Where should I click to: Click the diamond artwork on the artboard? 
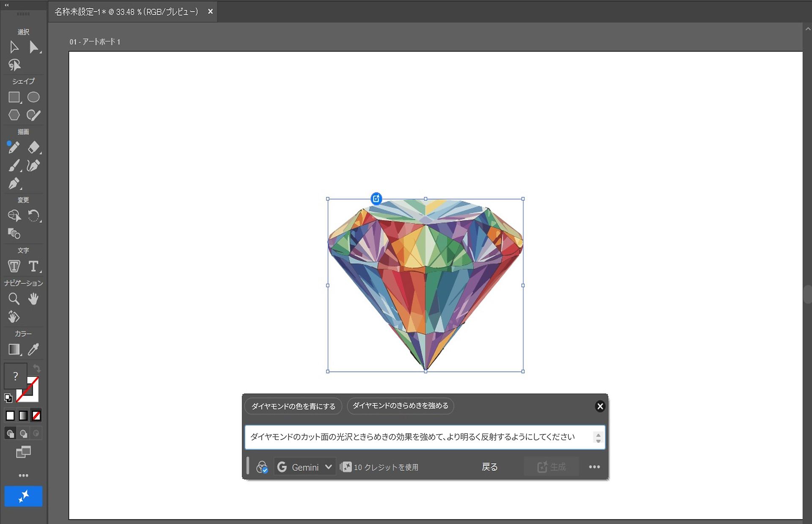click(425, 285)
